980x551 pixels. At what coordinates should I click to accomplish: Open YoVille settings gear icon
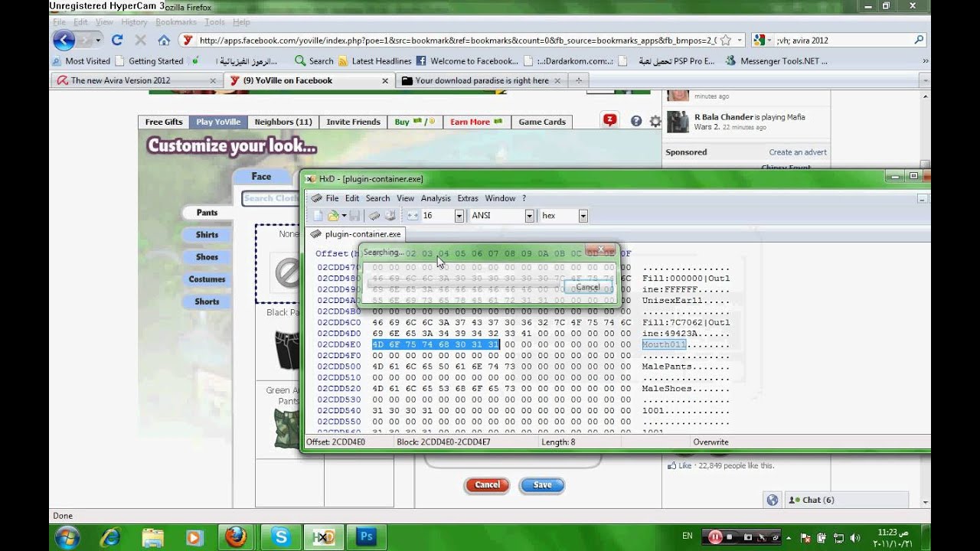click(655, 121)
